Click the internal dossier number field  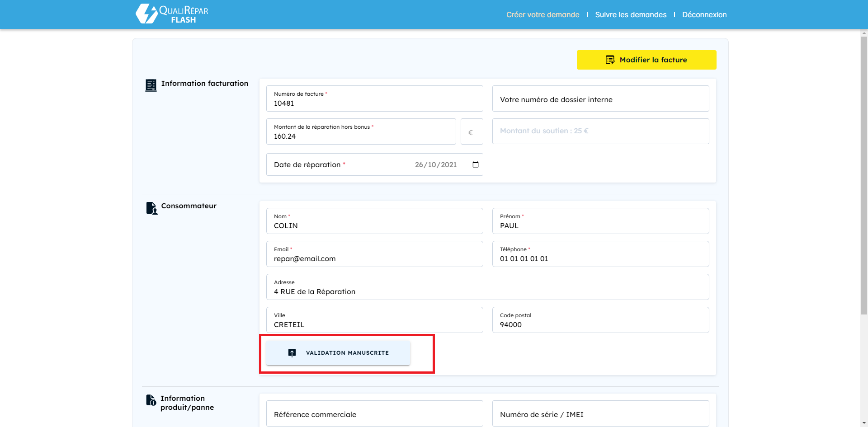600,99
